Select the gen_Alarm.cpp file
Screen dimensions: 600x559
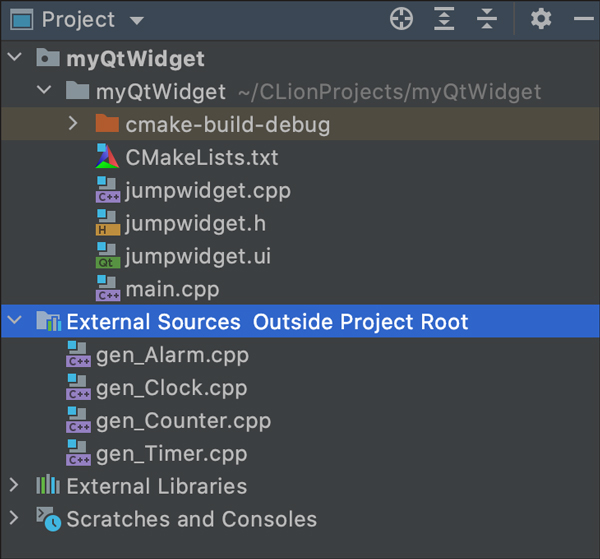[172, 354]
